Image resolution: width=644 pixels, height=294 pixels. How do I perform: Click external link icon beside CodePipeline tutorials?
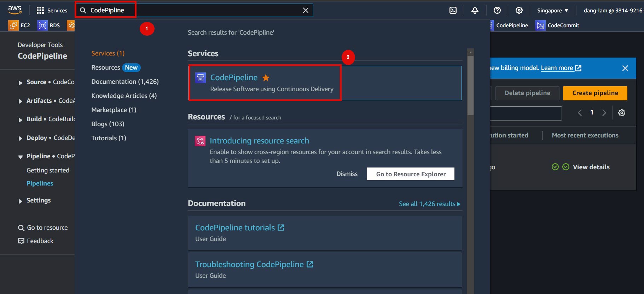(x=281, y=228)
